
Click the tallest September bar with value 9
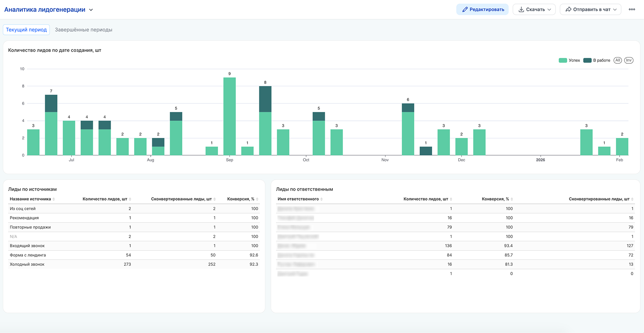229,116
